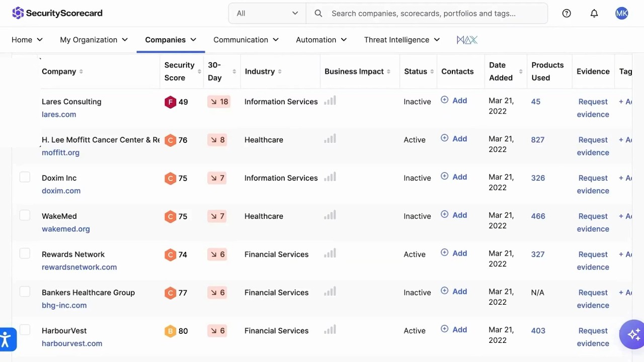Viewport: 644px width, 362px height.
Task: Click Doxim Inc products used 326
Action: [538, 178]
